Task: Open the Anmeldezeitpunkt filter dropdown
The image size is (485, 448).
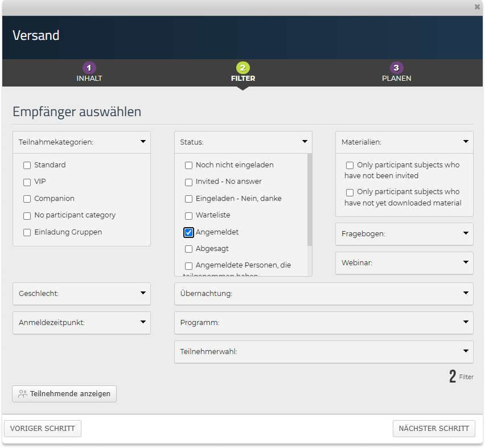Action: pos(143,322)
